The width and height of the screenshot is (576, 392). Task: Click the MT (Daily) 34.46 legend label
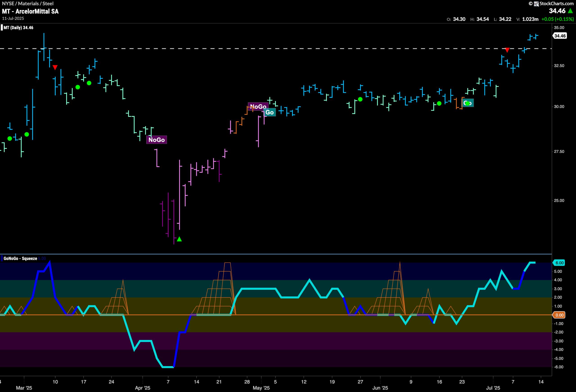tap(18, 27)
